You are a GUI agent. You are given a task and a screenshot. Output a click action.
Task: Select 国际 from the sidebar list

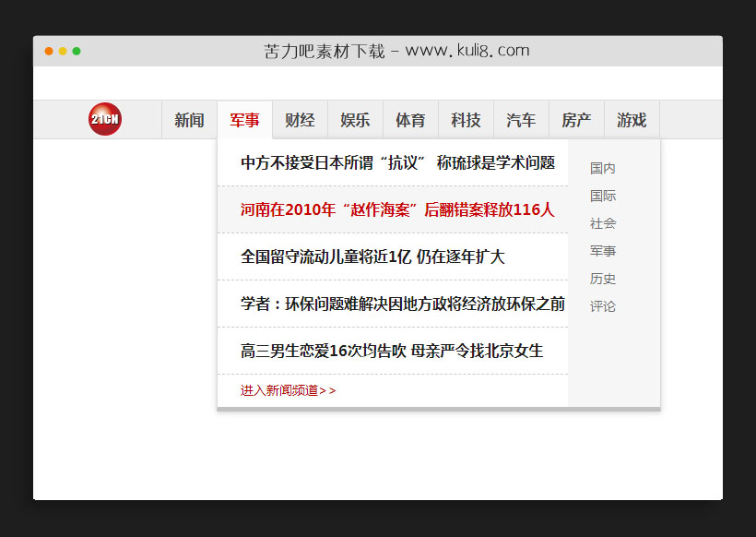(602, 196)
